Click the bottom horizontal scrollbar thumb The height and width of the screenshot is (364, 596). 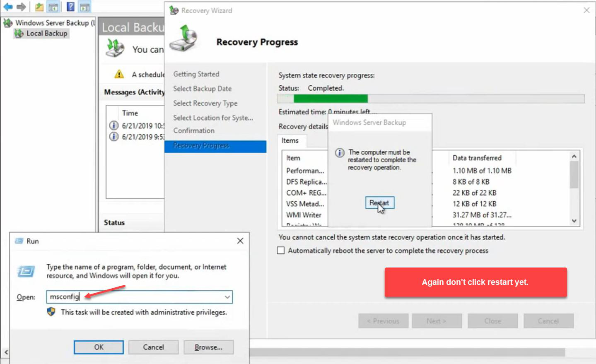pos(407,352)
